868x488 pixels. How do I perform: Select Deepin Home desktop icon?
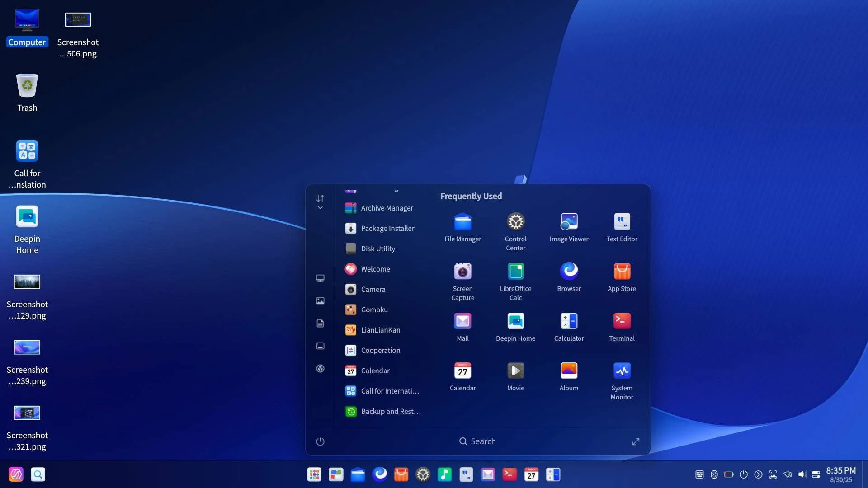click(27, 230)
